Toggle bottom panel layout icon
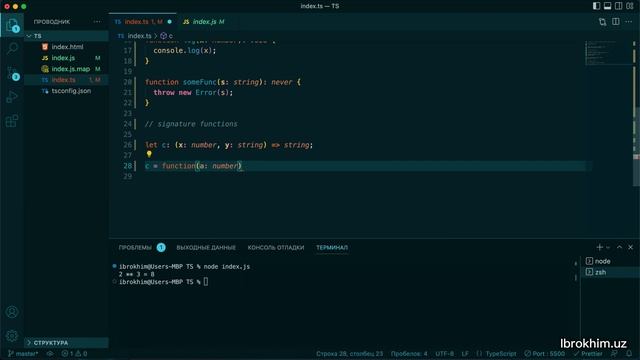Viewport: 640px width, 360px height. pos(607,6)
